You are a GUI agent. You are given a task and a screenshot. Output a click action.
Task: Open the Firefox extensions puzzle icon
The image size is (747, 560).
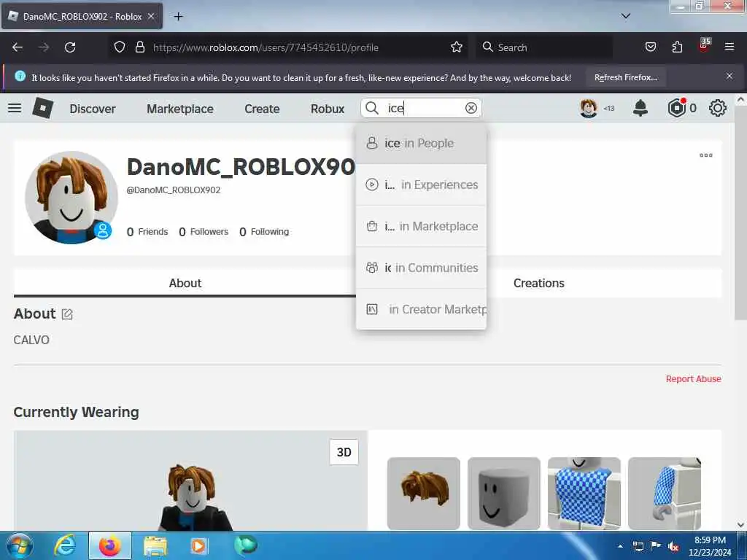(x=677, y=47)
